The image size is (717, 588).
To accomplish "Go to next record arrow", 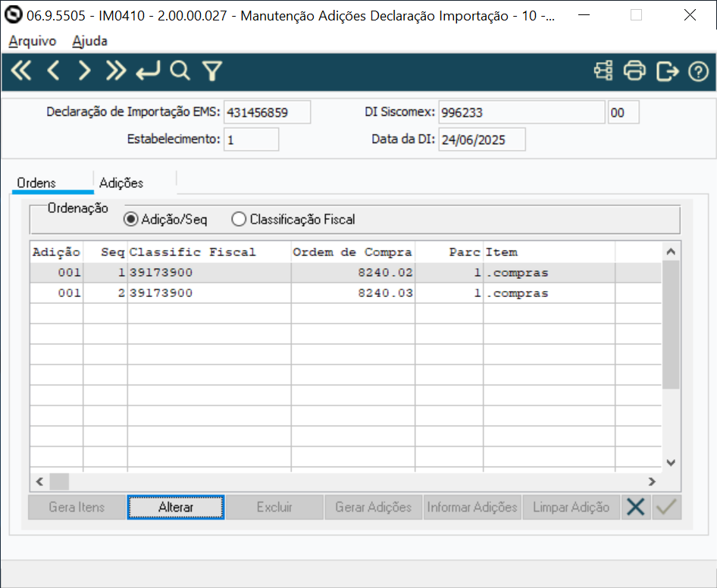I will tap(84, 71).
